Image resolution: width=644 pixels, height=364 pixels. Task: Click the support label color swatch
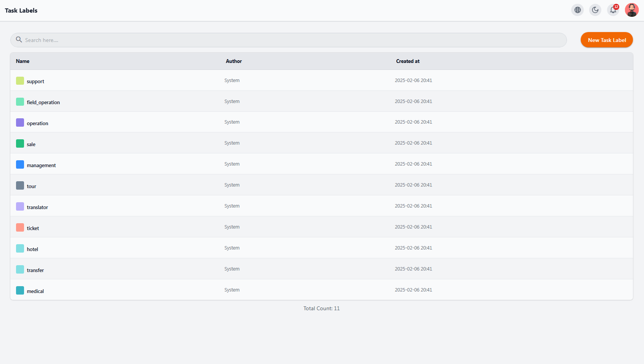[x=20, y=81]
